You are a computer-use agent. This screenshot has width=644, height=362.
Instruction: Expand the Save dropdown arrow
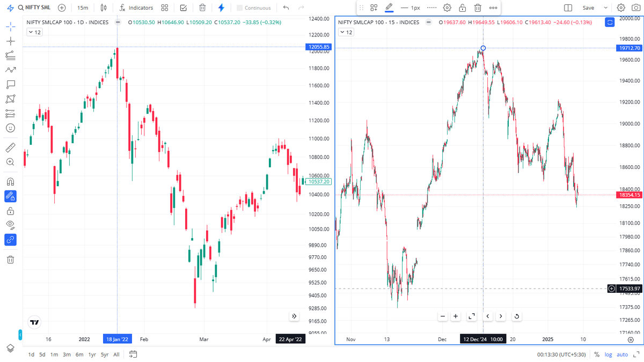[606, 8]
